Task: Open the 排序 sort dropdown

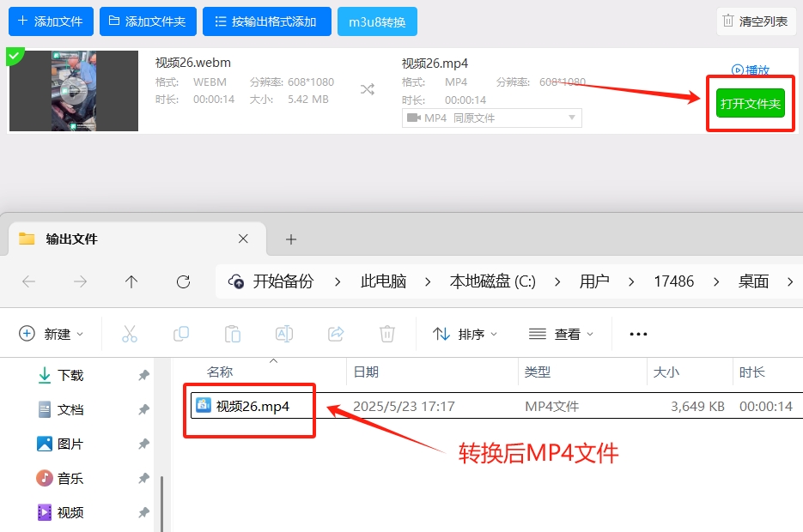Action: coord(464,333)
